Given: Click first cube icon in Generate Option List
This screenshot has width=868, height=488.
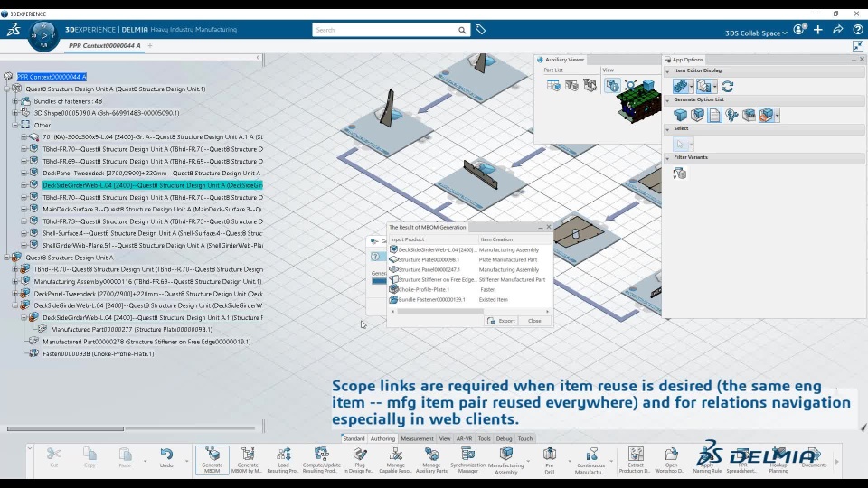Looking at the screenshot, I should coord(680,115).
